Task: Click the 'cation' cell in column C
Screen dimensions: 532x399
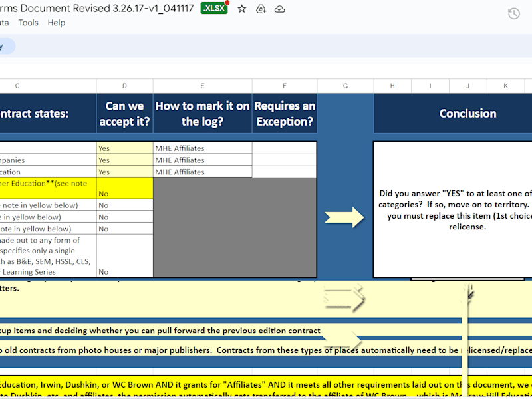Action: click(48, 172)
